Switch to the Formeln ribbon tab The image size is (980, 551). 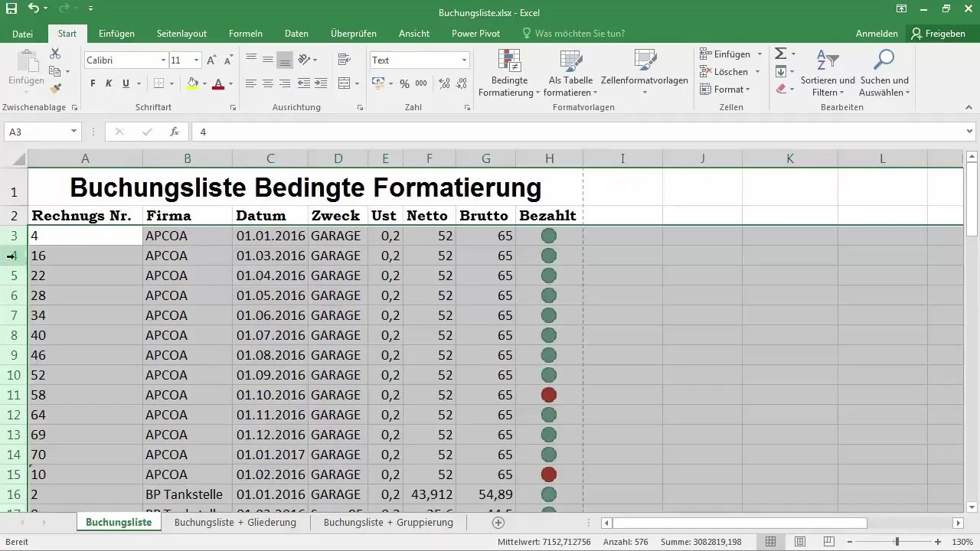(x=246, y=34)
